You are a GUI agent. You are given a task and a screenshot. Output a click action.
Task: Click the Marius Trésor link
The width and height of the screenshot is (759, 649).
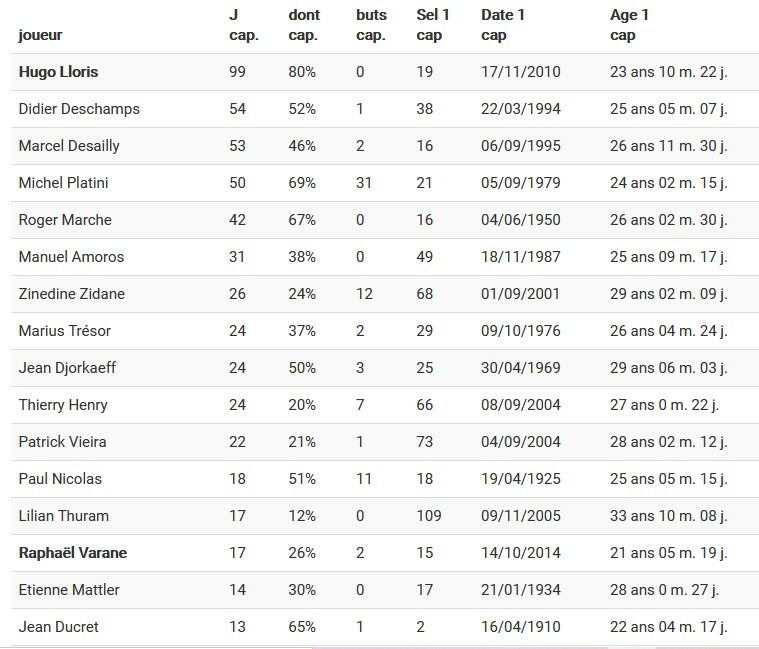tap(65, 331)
